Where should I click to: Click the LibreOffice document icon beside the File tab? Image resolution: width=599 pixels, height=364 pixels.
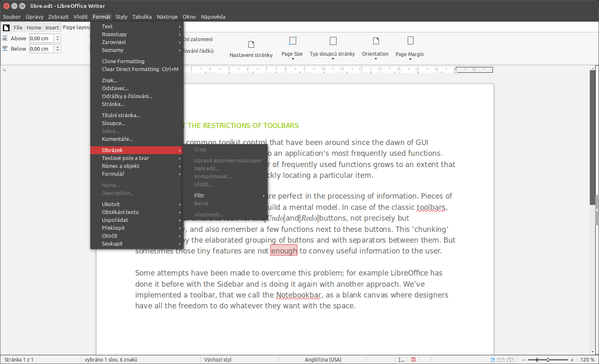(6, 28)
